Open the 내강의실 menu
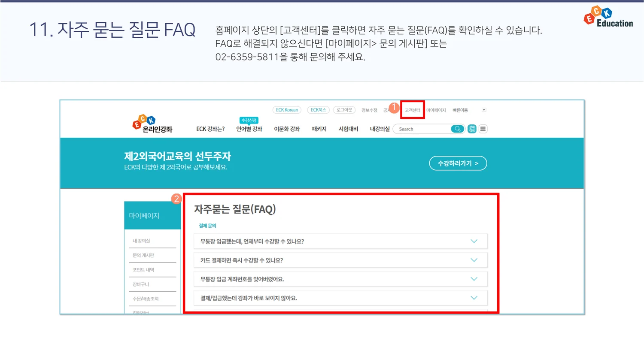This screenshot has width=644, height=362. coord(380,129)
